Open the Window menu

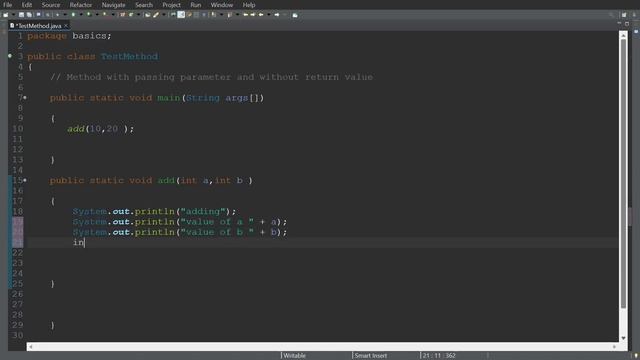coord(222,5)
